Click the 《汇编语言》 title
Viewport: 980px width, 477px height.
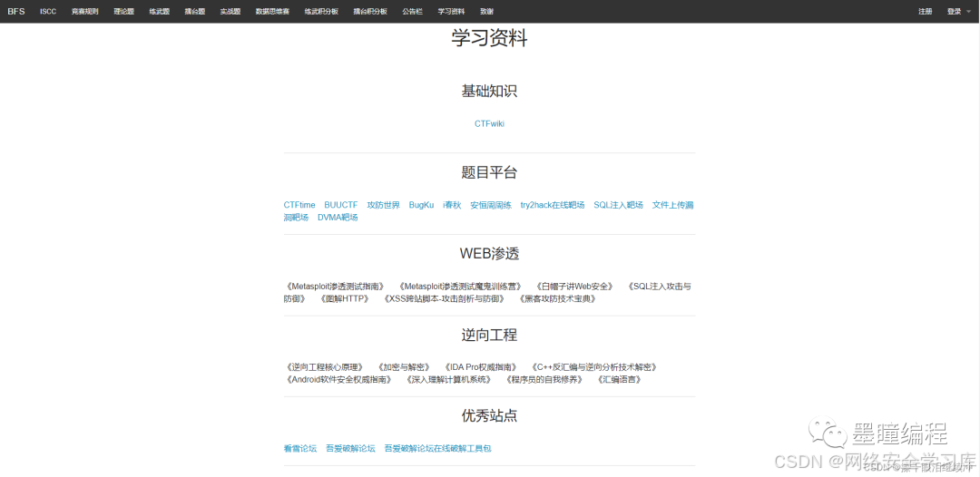[619, 380]
